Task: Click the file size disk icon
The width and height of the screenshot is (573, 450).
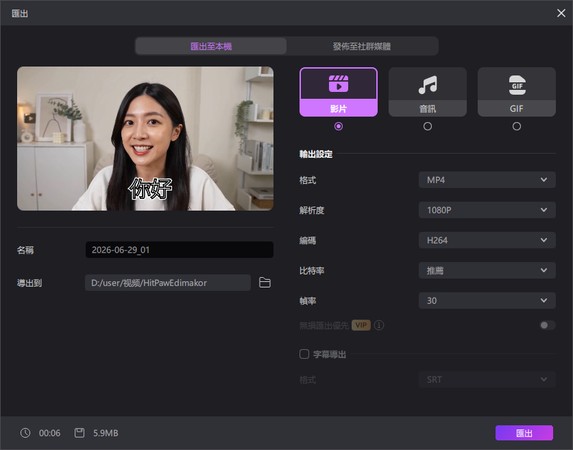Action: [x=79, y=433]
